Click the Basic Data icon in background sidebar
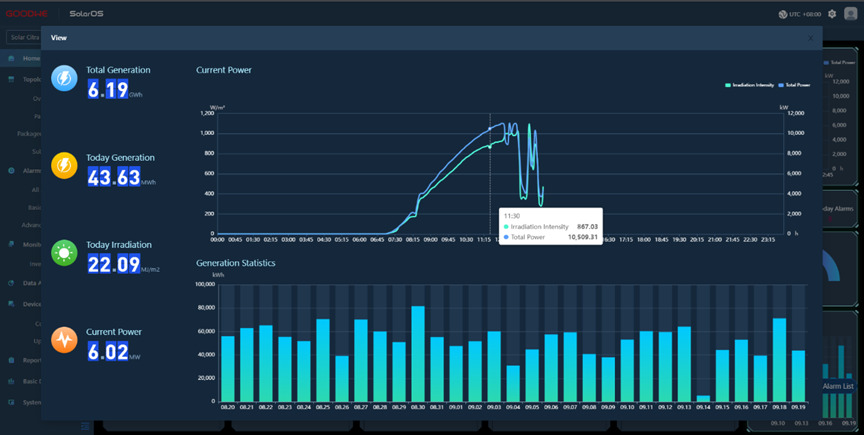The width and height of the screenshot is (864, 435). coord(11,381)
